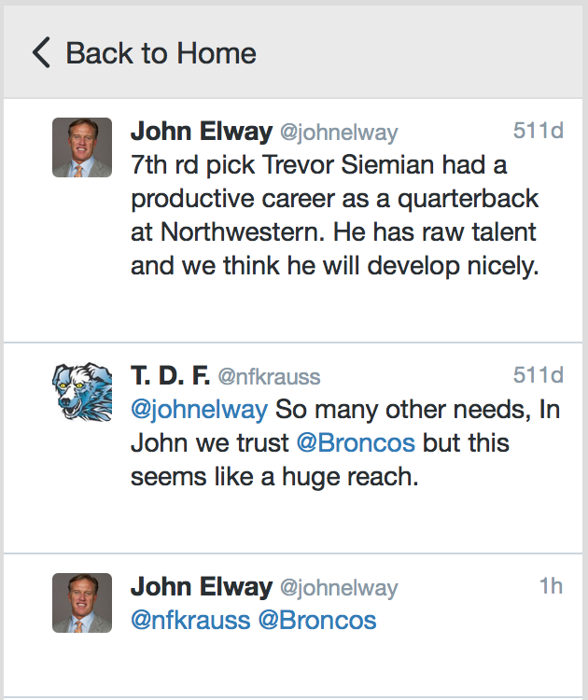
Task: Select the 'huge reach' reply tweet text
Action: [345, 443]
